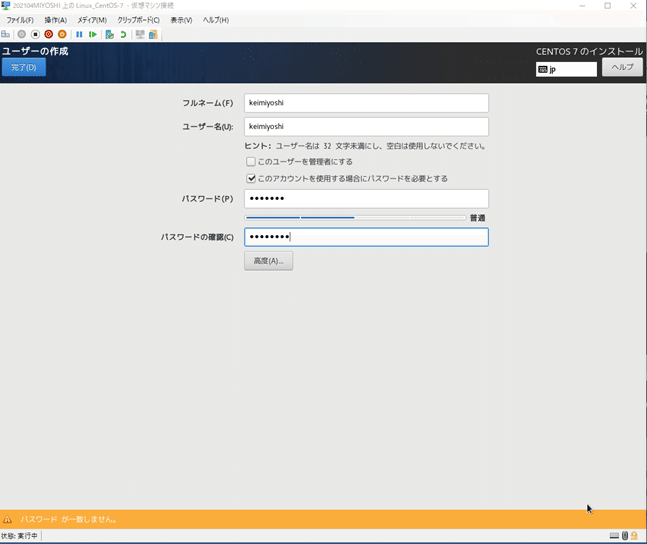Click the 普通 password strength label

(x=477, y=218)
